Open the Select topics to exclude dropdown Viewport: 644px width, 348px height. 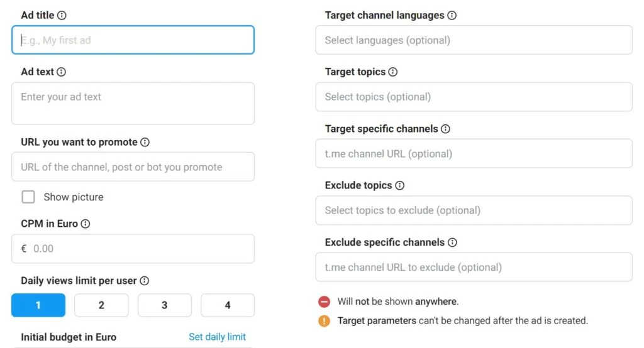click(474, 210)
